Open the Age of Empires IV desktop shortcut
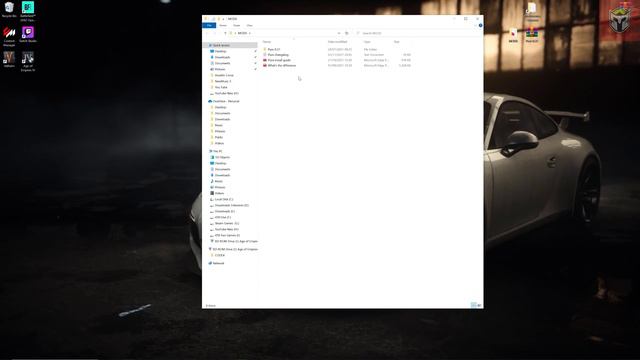This screenshot has height=360, width=640. click(x=28, y=61)
